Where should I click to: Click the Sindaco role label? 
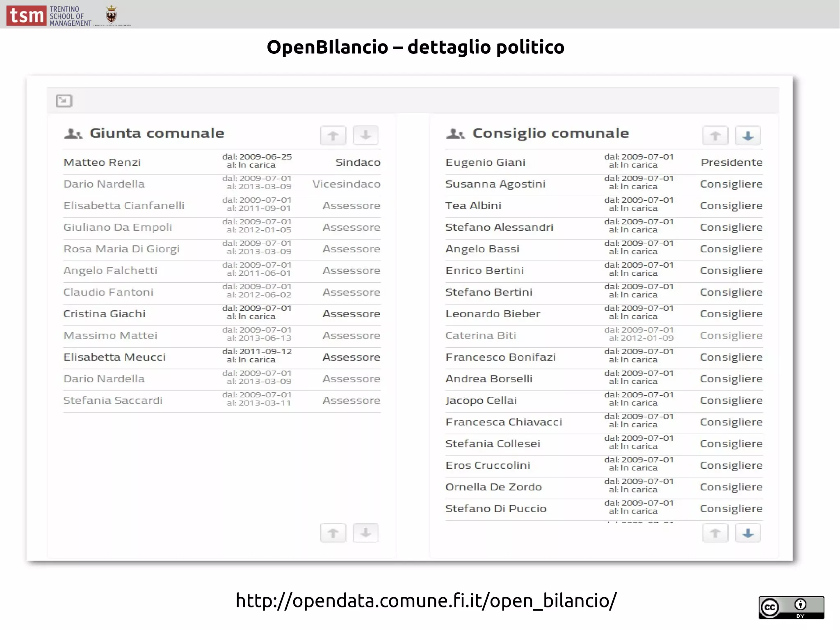tap(358, 163)
